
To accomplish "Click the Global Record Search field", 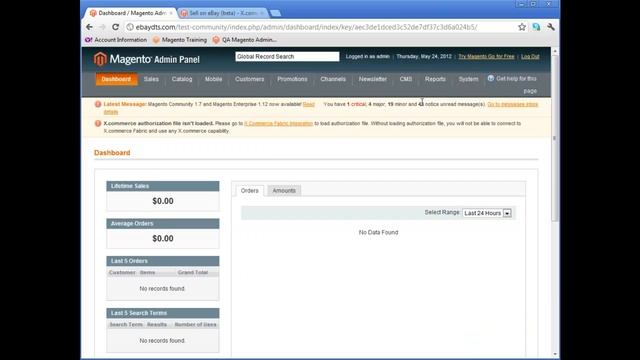I will pos(287,56).
